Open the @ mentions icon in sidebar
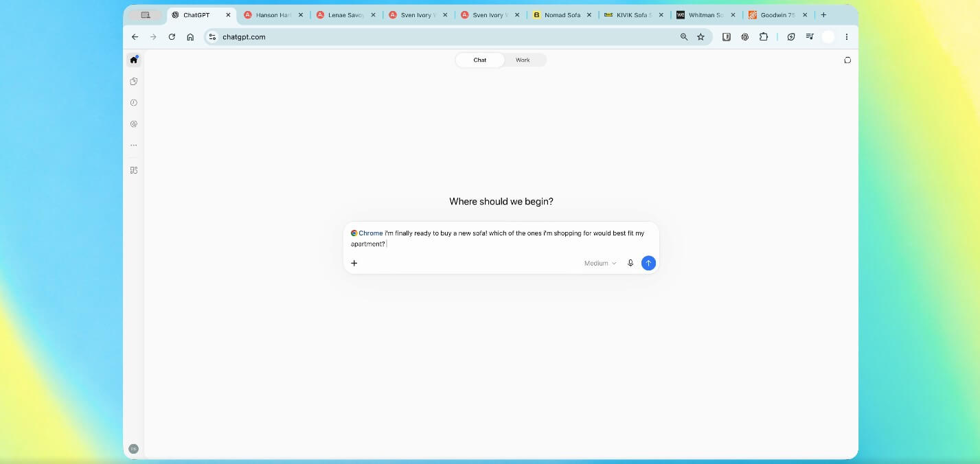The height and width of the screenshot is (464, 980). 134,124
